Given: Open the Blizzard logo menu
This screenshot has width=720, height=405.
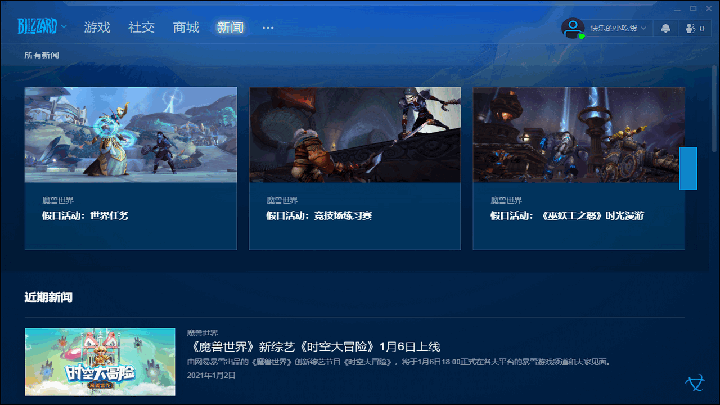Looking at the screenshot, I should 37,27.
